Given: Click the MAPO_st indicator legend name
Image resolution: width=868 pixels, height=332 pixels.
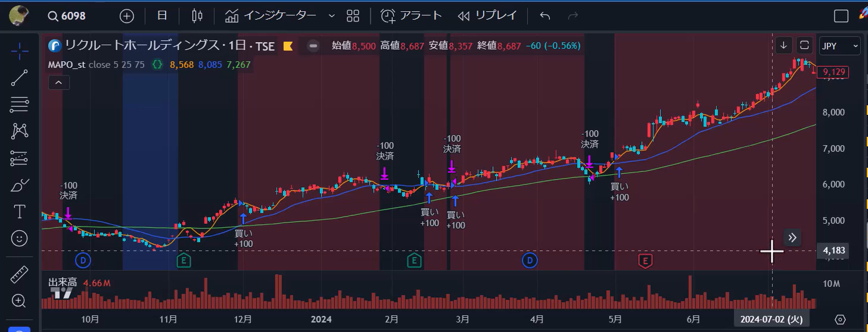Looking at the screenshot, I should click(x=67, y=64).
